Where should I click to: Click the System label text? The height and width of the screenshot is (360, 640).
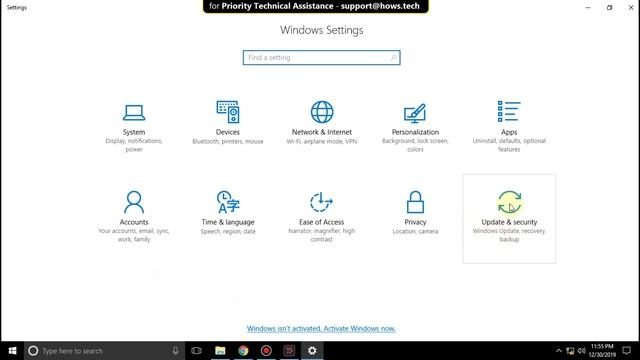point(134,132)
